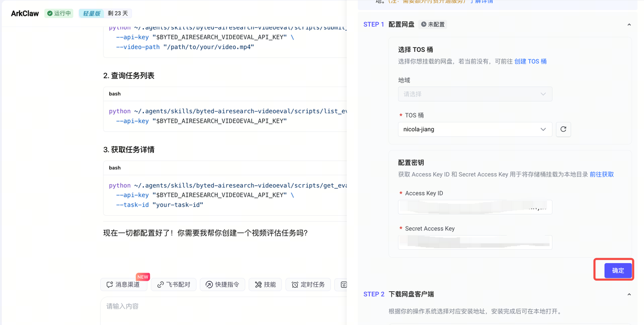Follow the 创建 TOS 桶 link
644x325 pixels.
530,61
